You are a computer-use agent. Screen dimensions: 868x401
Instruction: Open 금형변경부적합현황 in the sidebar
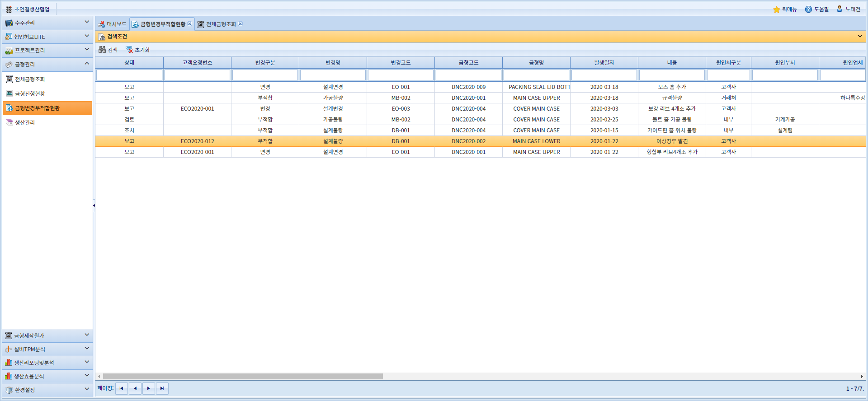coord(47,108)
